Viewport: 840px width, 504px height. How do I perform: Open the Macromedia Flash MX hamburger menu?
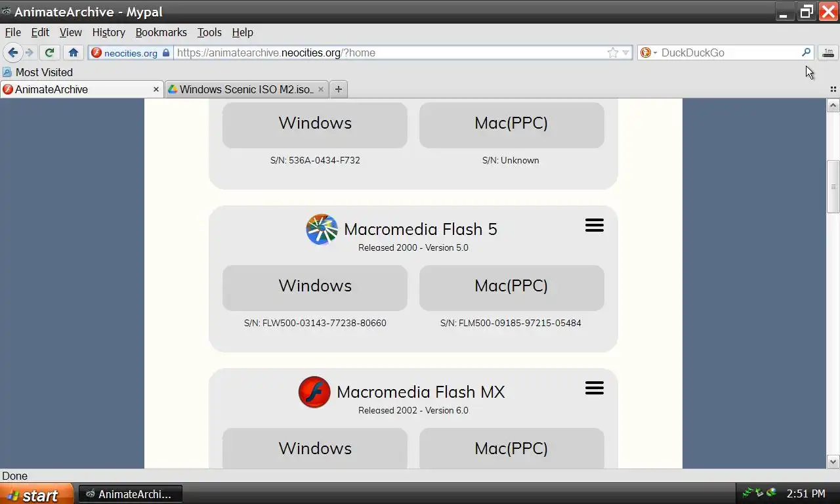tap(595, 388)
